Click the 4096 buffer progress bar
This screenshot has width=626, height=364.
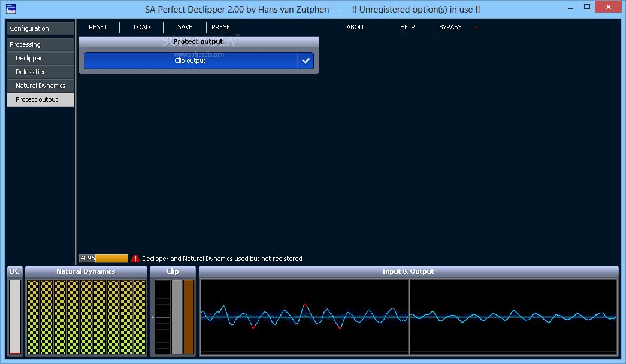(x=104, y=259)
